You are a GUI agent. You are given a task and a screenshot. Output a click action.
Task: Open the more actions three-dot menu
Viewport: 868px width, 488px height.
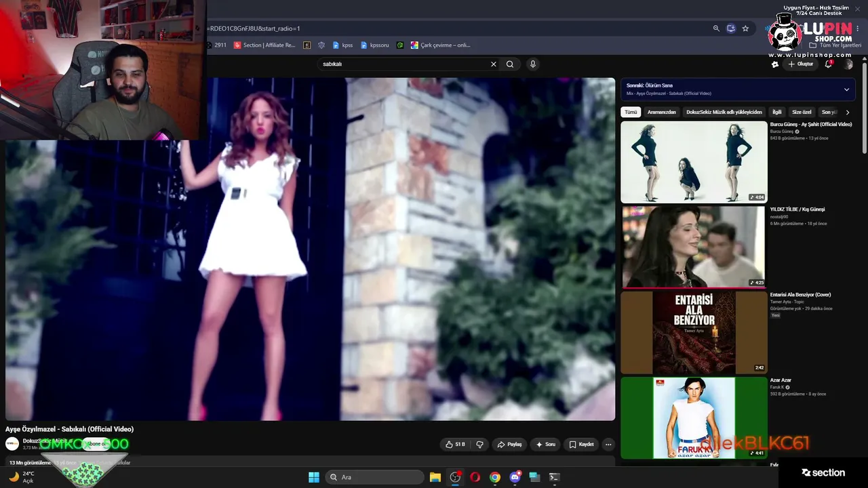(x=608, y=445)
